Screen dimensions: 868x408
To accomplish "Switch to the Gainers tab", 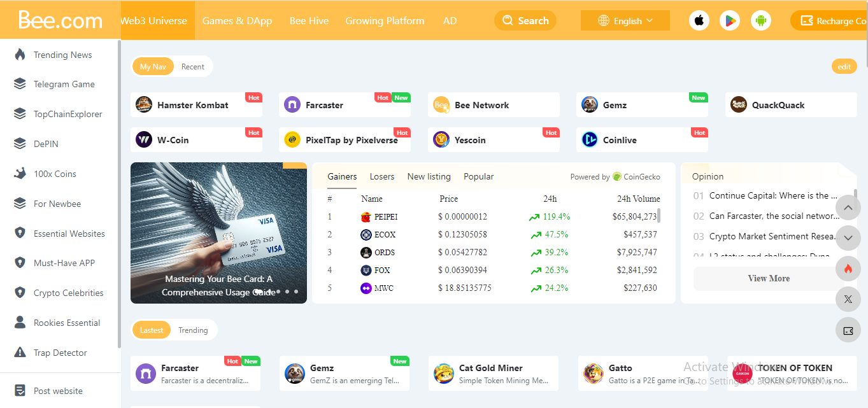I will [x=342, y=176].
